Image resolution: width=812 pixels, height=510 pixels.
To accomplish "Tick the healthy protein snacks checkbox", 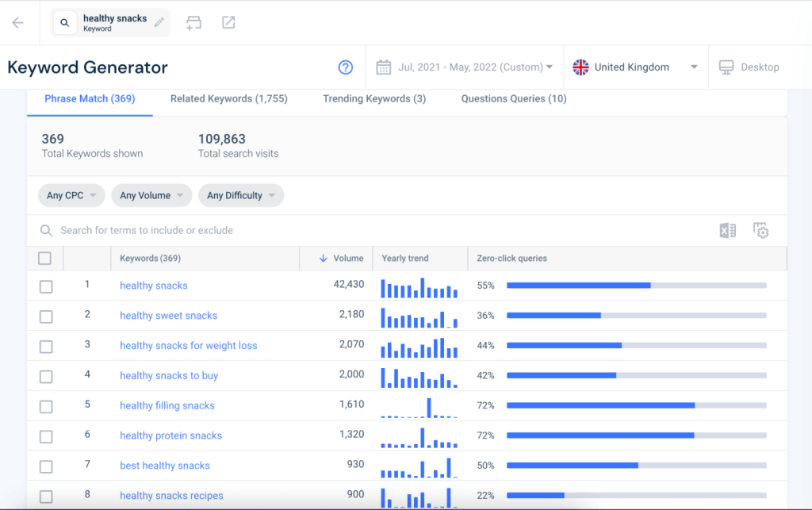I will [x=46, y=436].
